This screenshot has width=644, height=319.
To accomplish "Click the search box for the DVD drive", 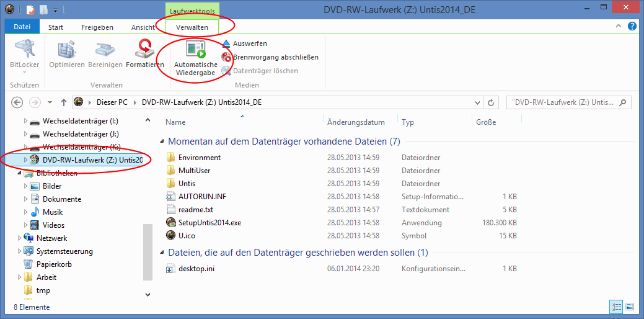I will tap(564, 102).
